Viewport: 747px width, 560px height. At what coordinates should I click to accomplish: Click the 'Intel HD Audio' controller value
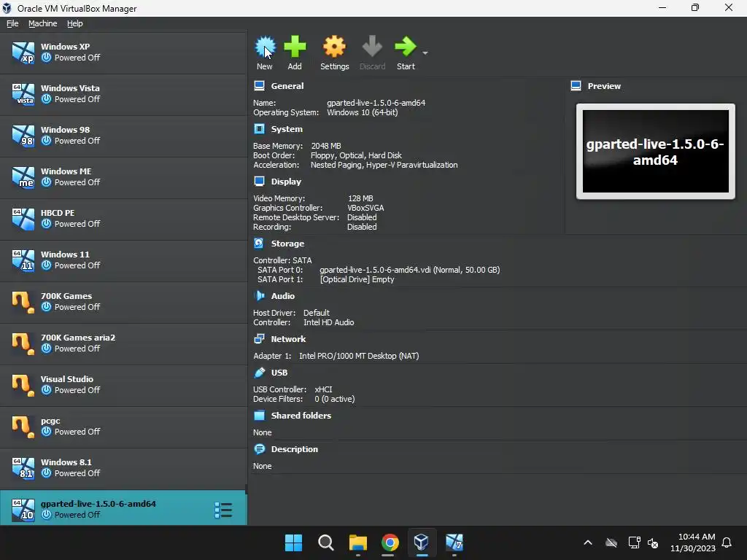tap(329, 322)
